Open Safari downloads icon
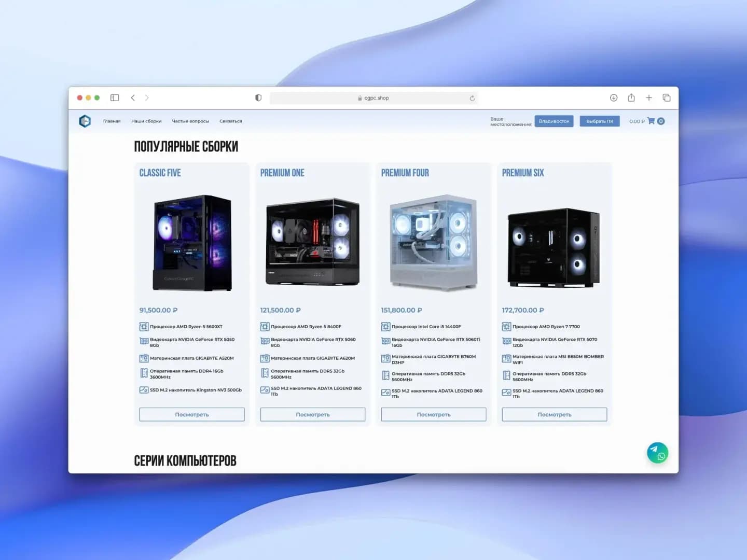 614,97
